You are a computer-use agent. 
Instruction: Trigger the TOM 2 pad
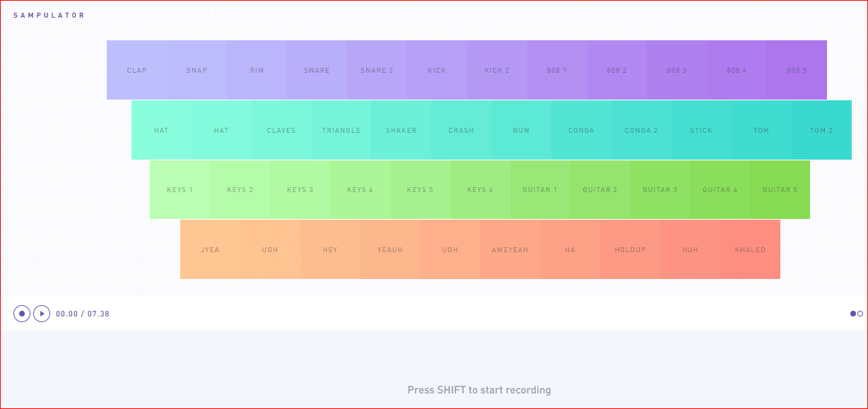click(821, 130)
